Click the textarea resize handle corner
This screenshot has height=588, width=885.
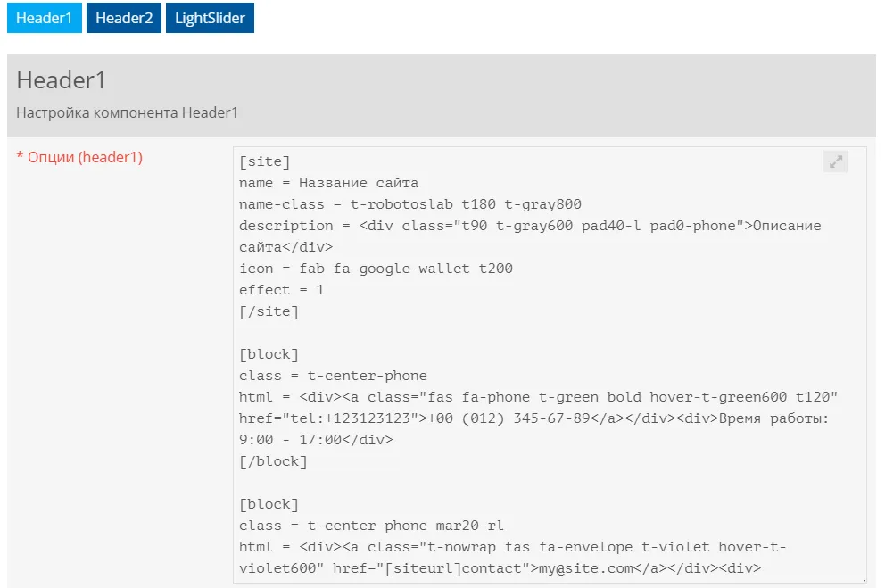pos(862,579)
